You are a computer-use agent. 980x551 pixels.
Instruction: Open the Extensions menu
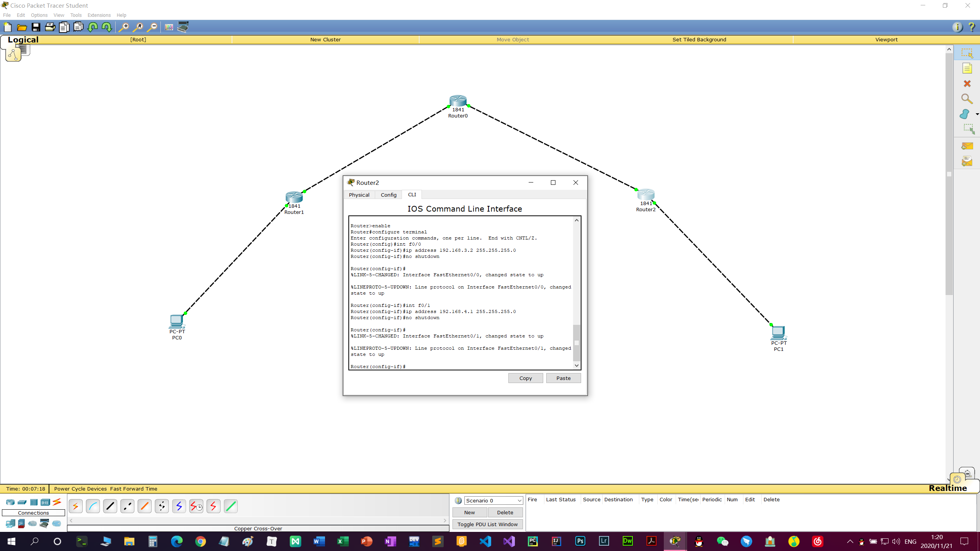99,15
